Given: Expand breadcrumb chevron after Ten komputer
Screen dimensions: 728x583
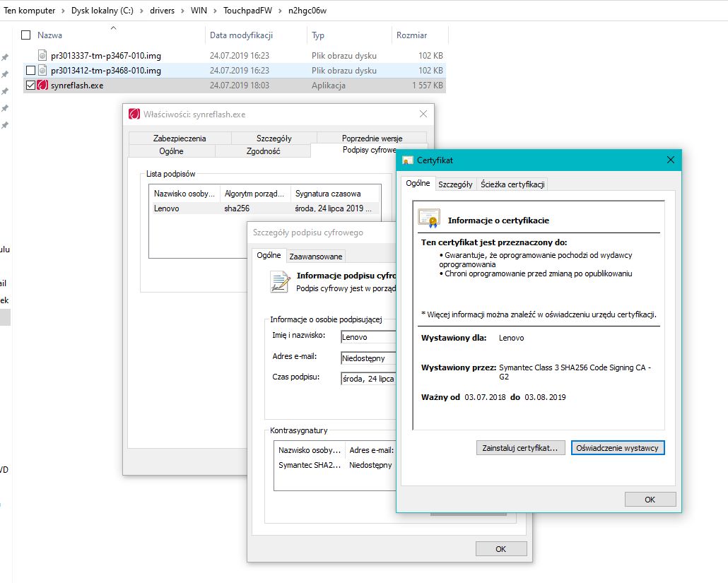Looking at the screenshot, I should pos(63,11).
